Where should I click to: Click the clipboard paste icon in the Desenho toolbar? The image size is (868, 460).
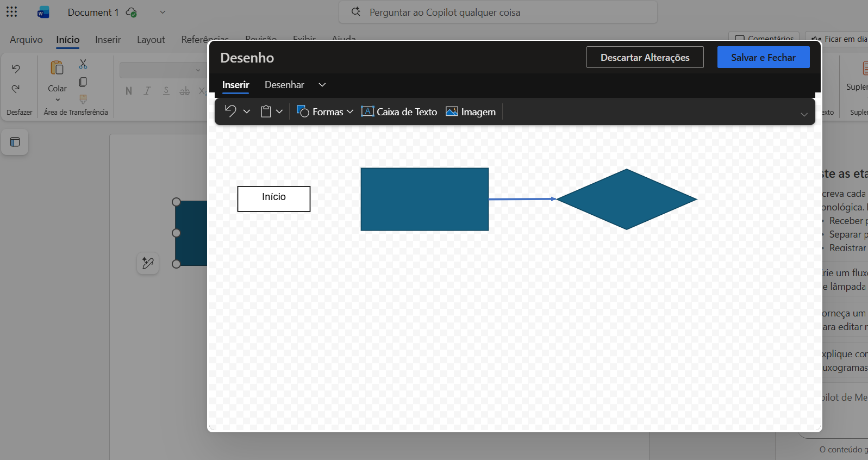[266, 111]
